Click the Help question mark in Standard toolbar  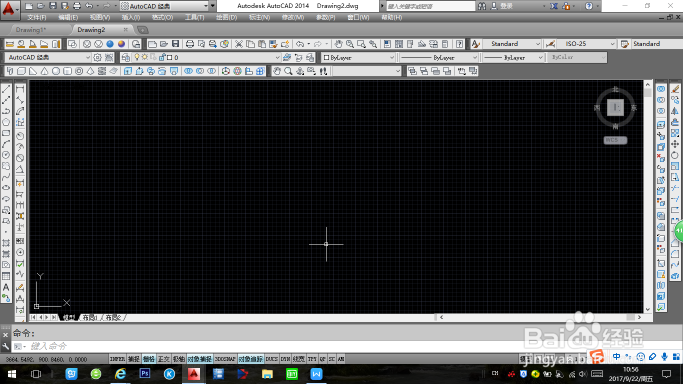pyautogui.click(x=459, y=44)
